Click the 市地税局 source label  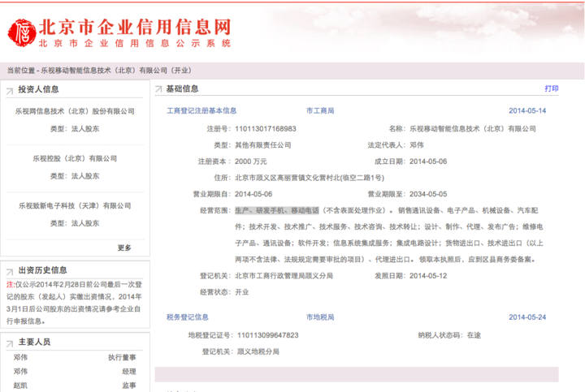pos(320,317)
